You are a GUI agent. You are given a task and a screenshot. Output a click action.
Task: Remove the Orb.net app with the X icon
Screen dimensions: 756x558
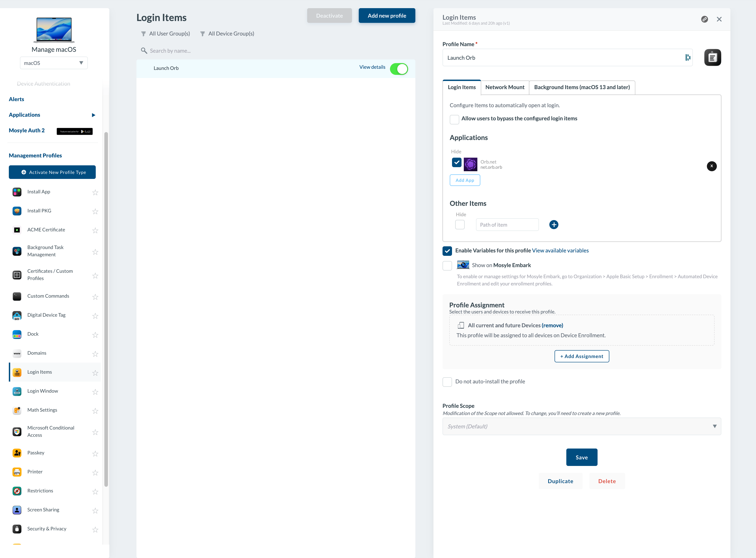click(711, 166)
